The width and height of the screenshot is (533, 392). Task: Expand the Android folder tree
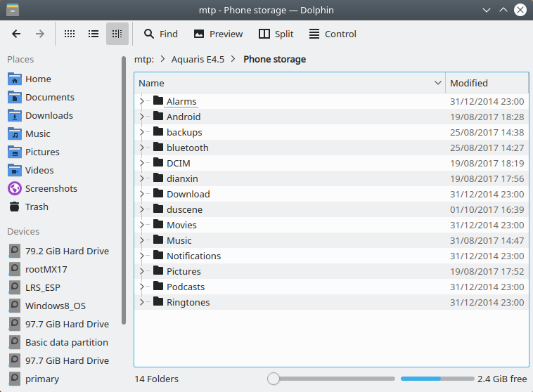[142, 117]
